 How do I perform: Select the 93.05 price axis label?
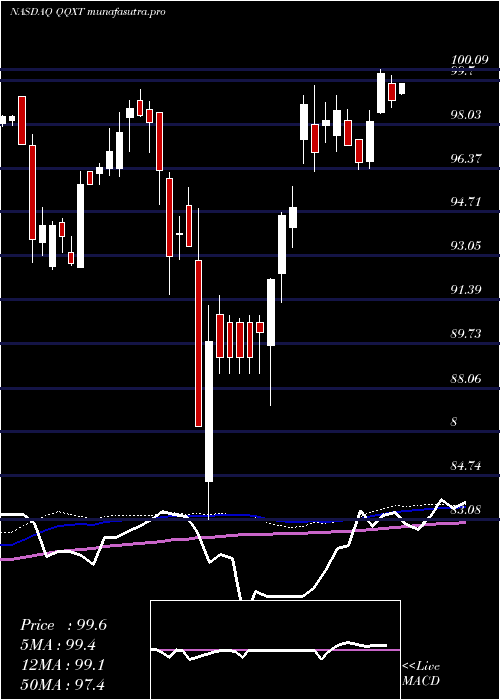[467, 246]
